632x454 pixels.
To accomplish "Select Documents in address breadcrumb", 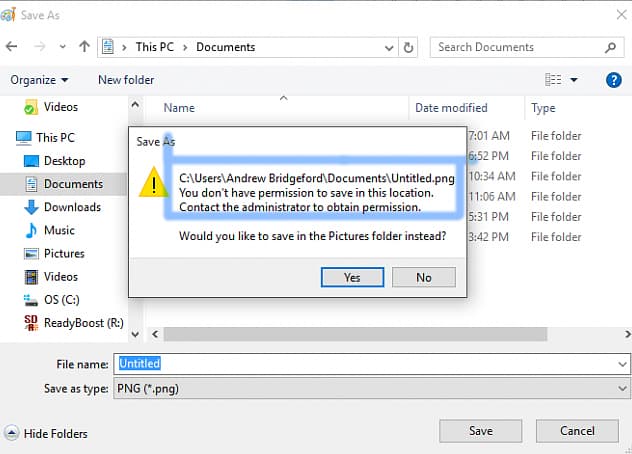I will click(226, 47).
